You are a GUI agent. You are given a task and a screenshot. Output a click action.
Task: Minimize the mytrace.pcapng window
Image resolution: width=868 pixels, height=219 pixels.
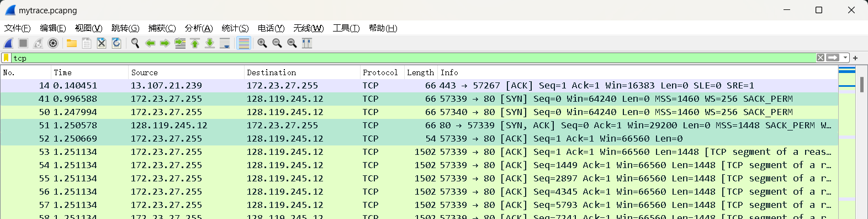point(787,10)
